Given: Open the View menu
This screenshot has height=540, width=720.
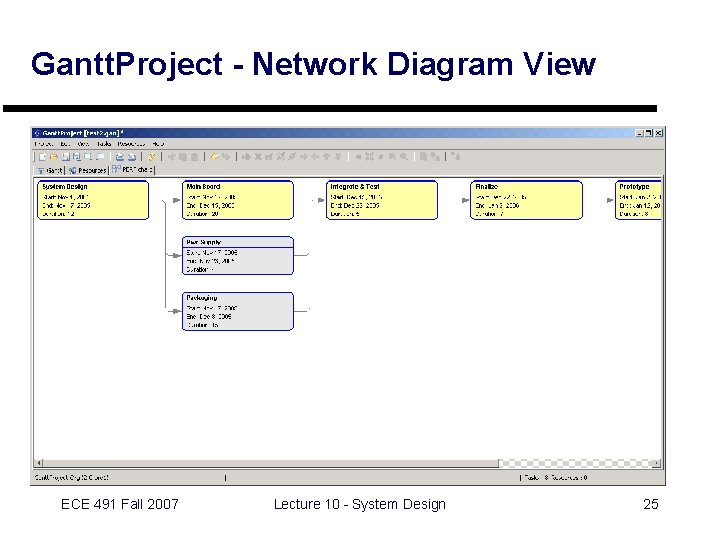Looking at the screenshot, I should point(83,144).
